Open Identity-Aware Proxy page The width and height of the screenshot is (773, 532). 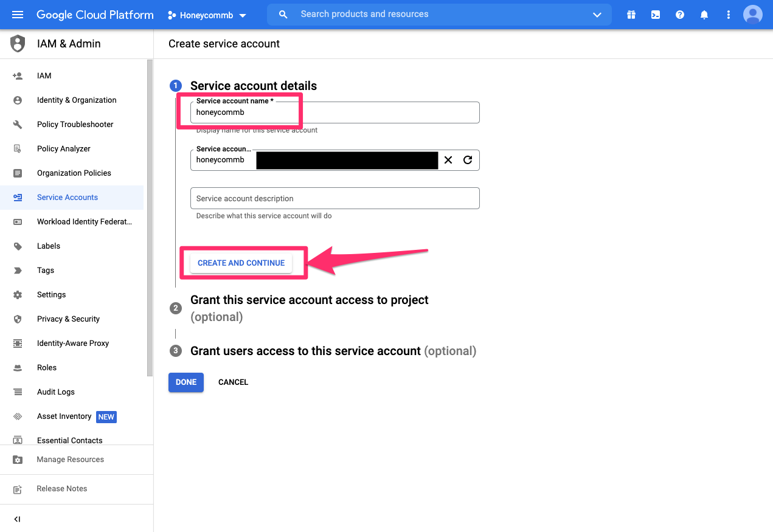coord(73,344)
